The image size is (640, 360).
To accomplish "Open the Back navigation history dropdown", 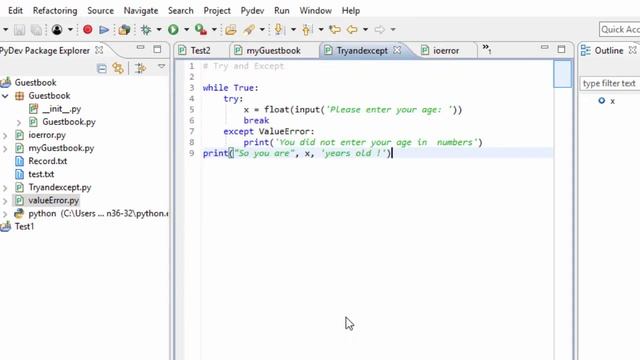I will pyautogui.click(x=365, y=30).
